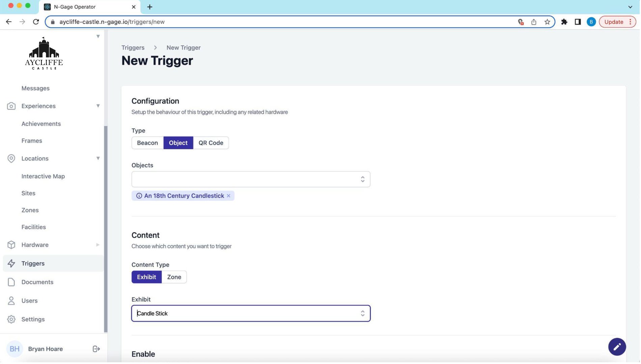The height and width of the screenshot is (364, 641).
Task: Click the Enable section heading
Action: coord(143,354)
